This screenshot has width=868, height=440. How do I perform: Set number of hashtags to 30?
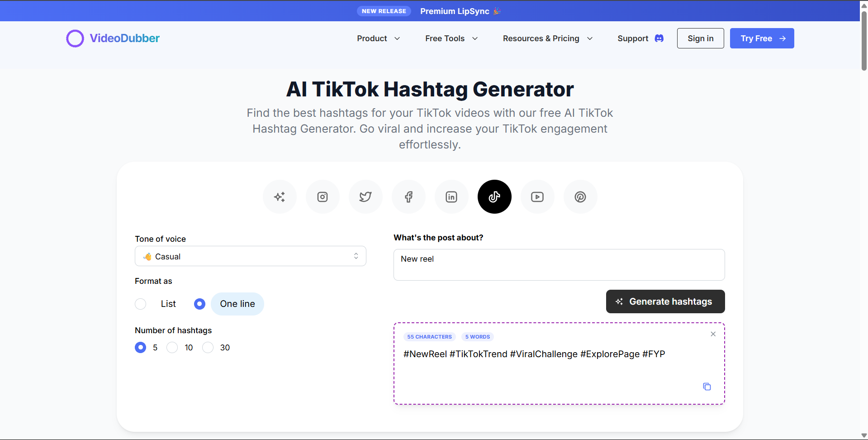pyautogui.click(x=208, y=347)
